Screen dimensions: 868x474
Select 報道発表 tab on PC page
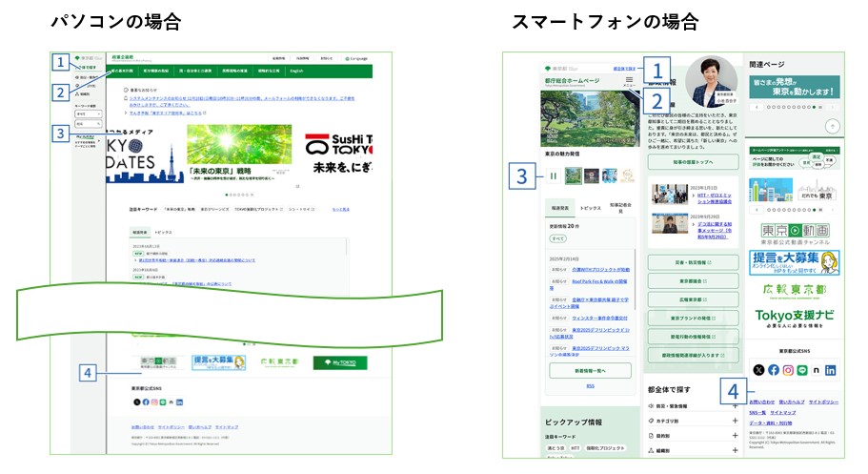coord(139,233)
